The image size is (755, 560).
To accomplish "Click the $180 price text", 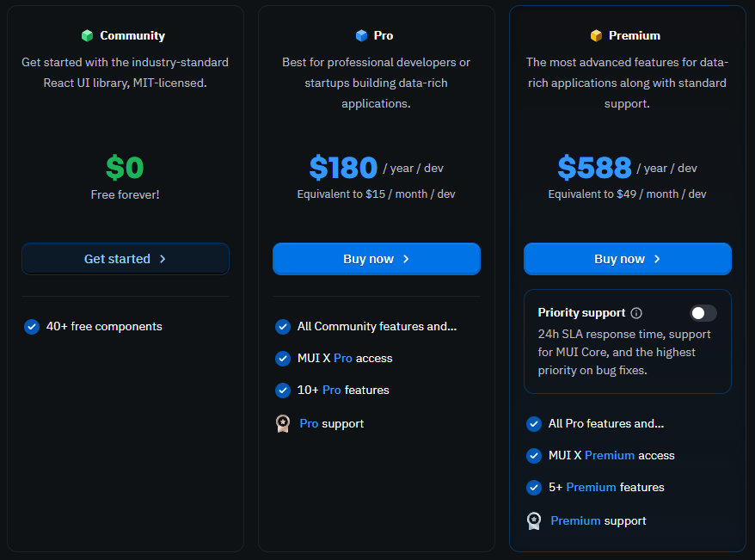I will (343, 168).
